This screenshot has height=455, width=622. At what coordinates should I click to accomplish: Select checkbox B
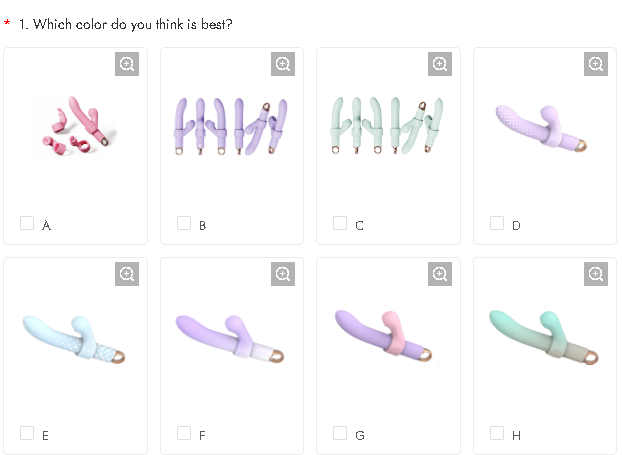184,223
